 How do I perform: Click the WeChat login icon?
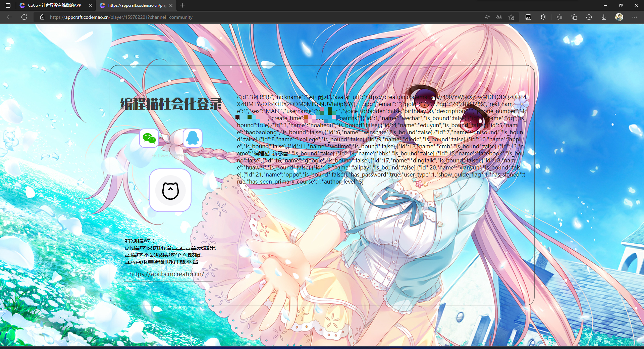[149, 138]
